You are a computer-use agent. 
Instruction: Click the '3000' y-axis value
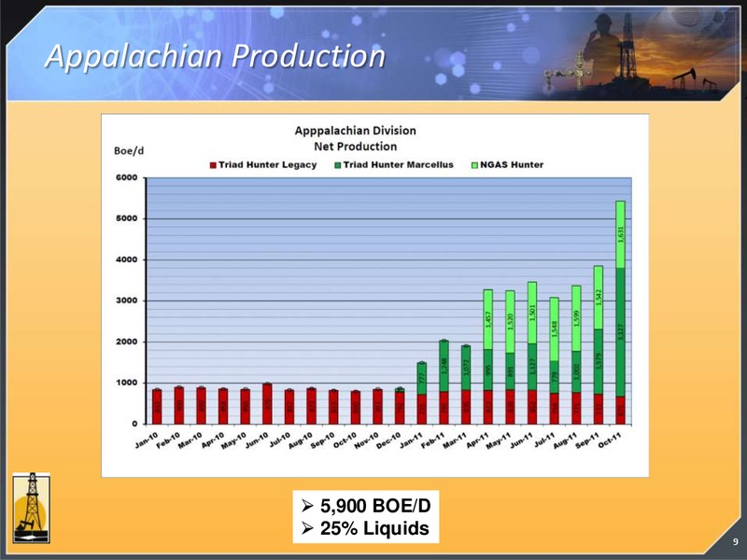point(126,301)
